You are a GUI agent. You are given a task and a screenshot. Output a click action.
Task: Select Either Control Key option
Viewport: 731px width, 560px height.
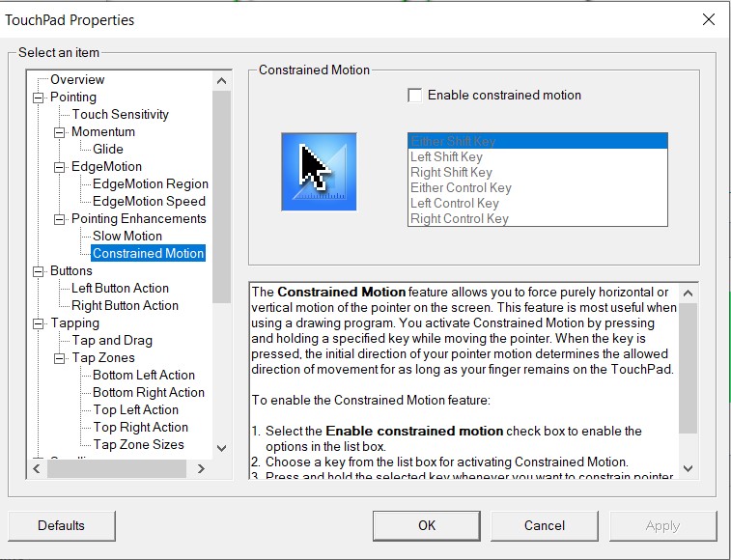(461, 187)
